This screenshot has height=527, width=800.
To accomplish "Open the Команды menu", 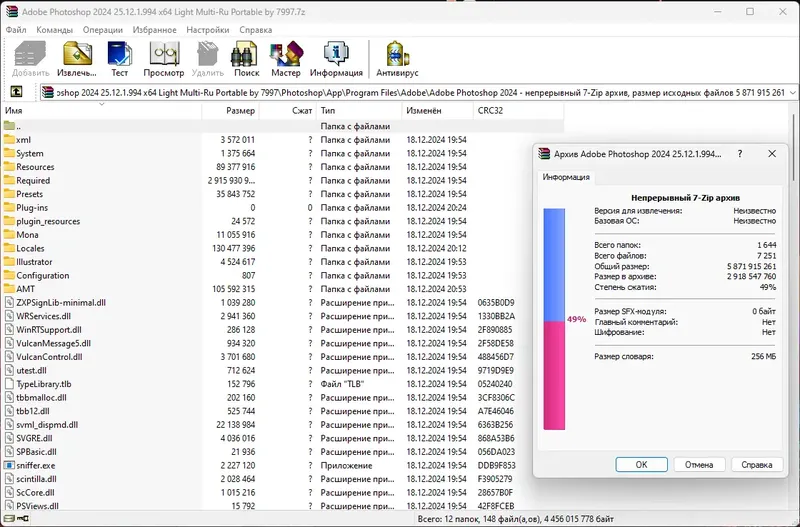I will tap(55, 30).
